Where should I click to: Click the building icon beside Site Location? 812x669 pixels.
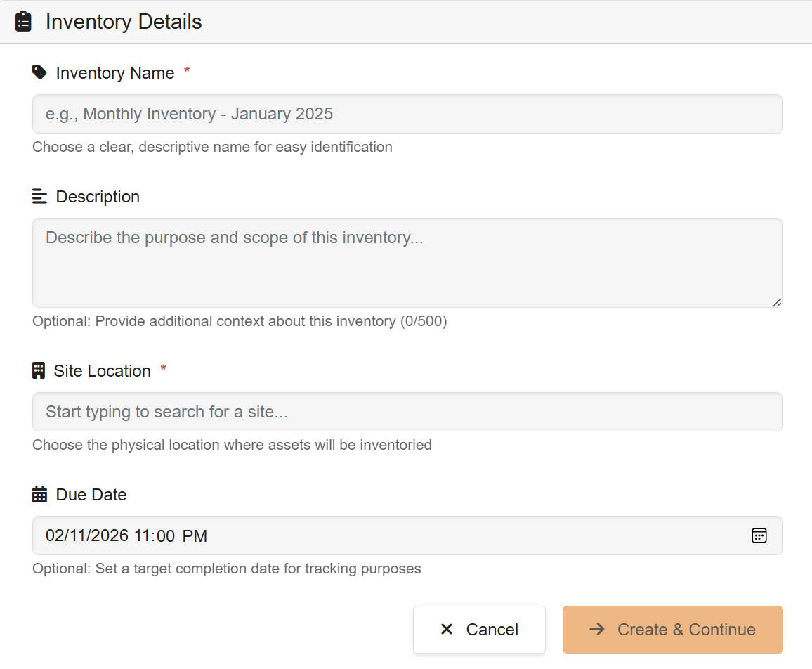point(39,370)
